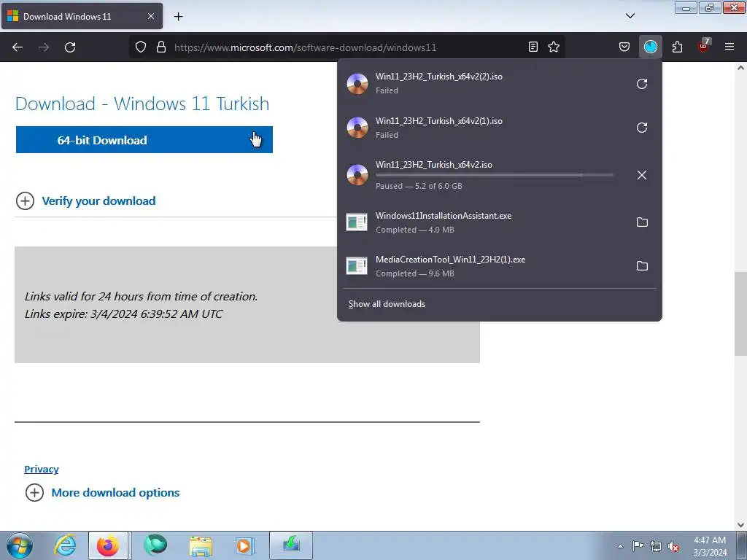Click the Downloads toolbar button
The width and height of the screenshot is (747, 560).
(x=650, y=47)
